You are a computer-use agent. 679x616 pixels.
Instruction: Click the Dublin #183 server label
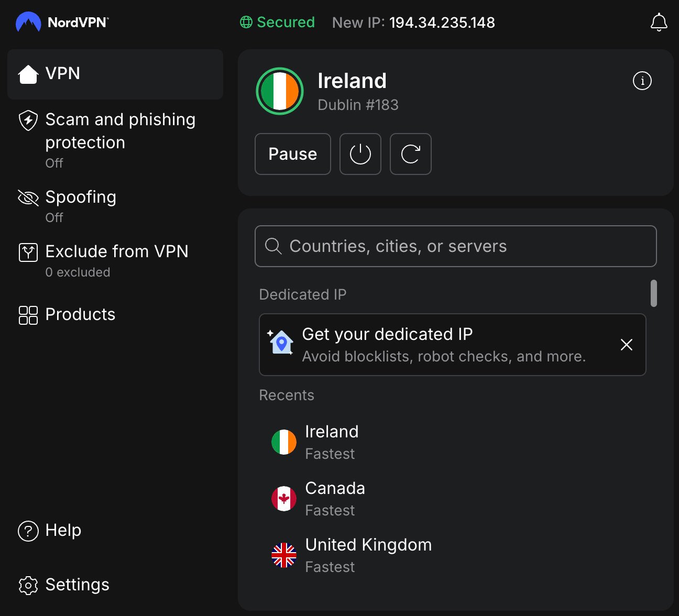(358, 105)
